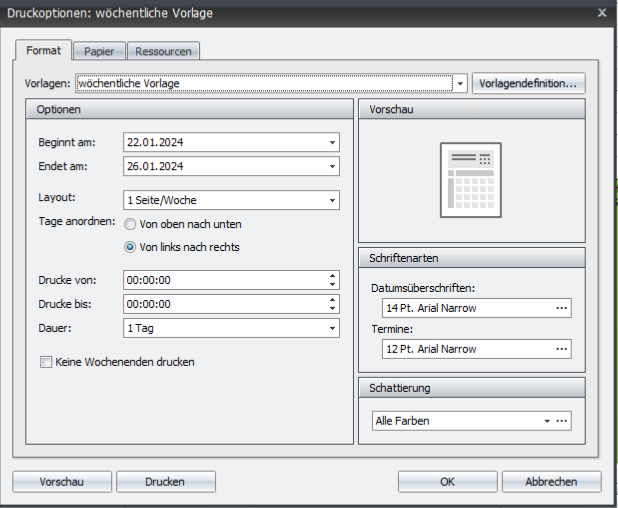Select Von links nach rechts option
Screen dimensions: 618x508
click(130, 247)
